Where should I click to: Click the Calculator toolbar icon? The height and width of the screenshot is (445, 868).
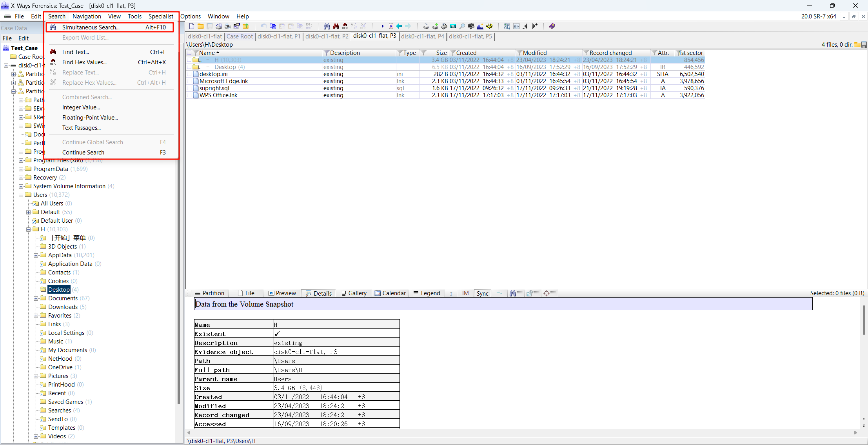pos(453,26)
